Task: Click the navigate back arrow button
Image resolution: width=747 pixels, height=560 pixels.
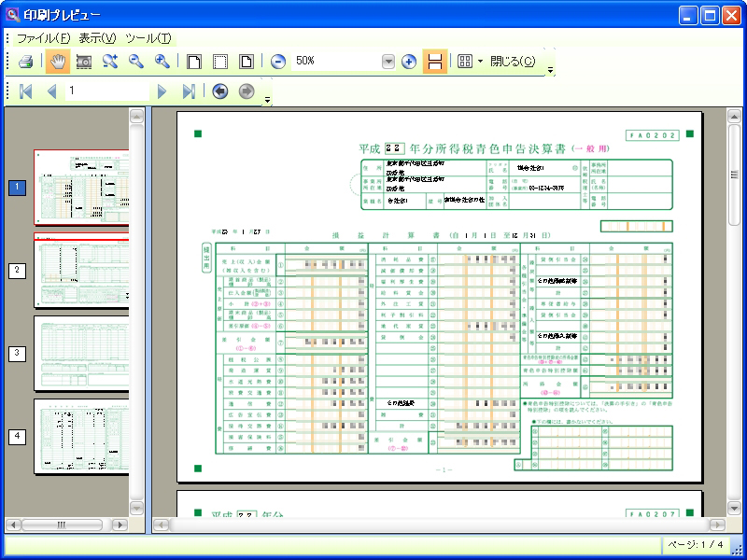Action: [219, 91]
